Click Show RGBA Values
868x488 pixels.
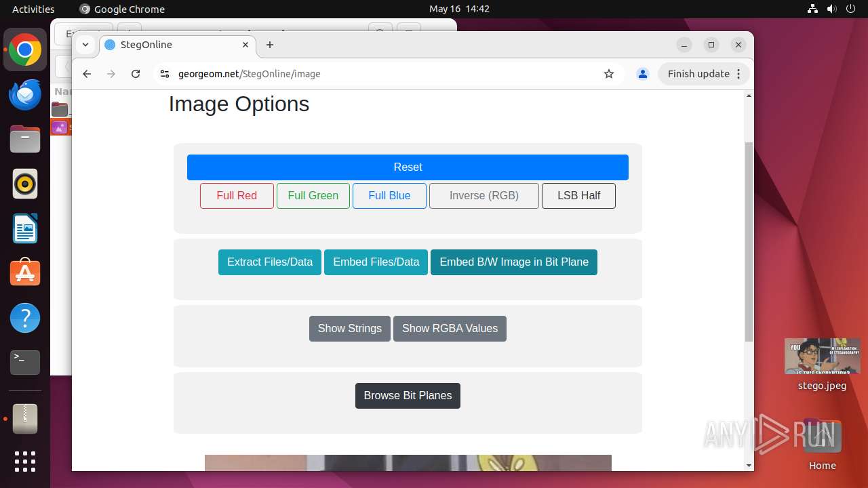[450, 329]
